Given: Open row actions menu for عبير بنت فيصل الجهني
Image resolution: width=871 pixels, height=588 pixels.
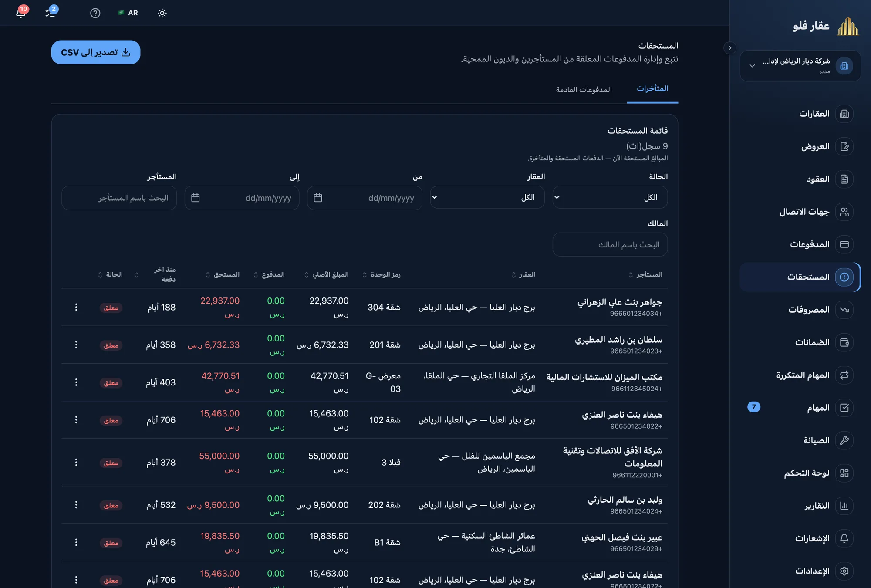Looking at the screenshot, I should pos(76,543).
